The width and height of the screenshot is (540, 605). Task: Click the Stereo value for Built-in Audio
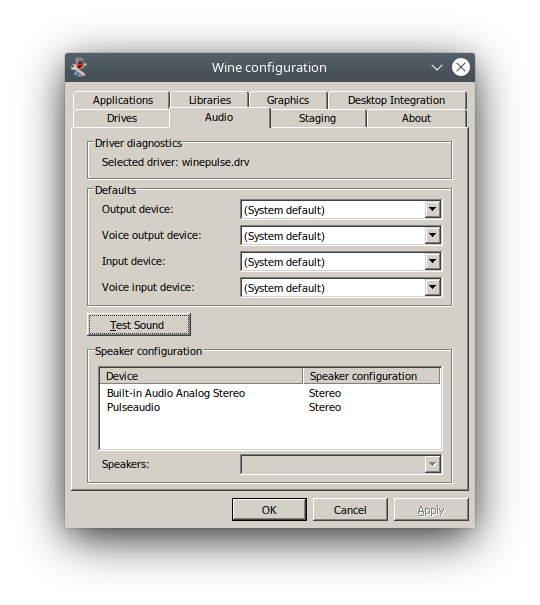tap(325, 393)
